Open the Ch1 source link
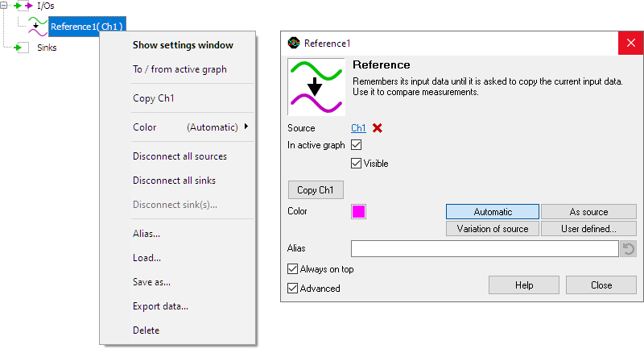The image size is (644, 349). (358, 128)
